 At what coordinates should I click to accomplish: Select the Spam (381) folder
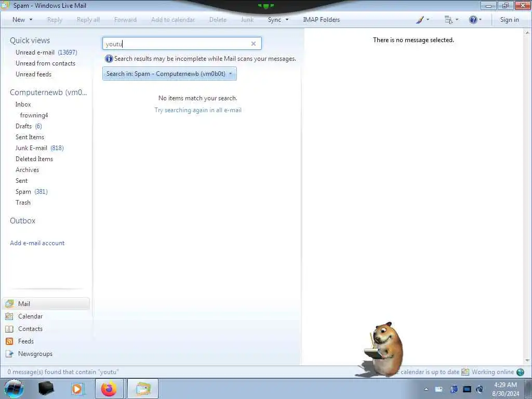point(32,192)
